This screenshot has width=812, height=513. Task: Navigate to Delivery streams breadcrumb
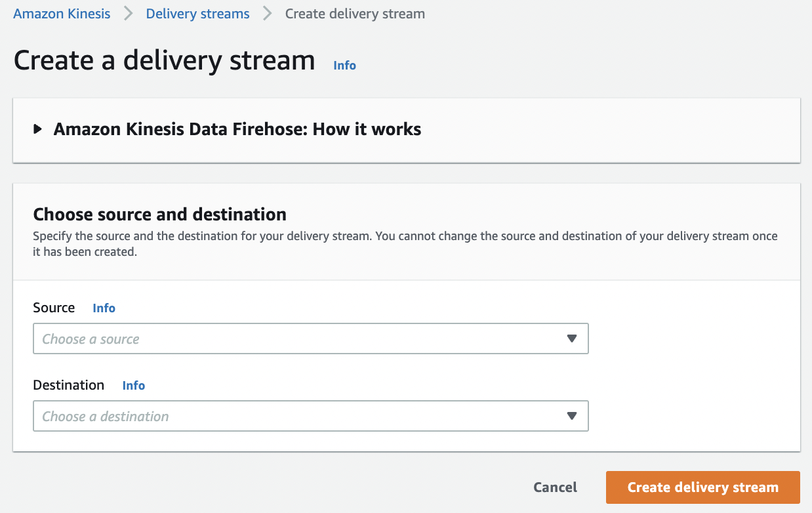[x=197, y=14]
